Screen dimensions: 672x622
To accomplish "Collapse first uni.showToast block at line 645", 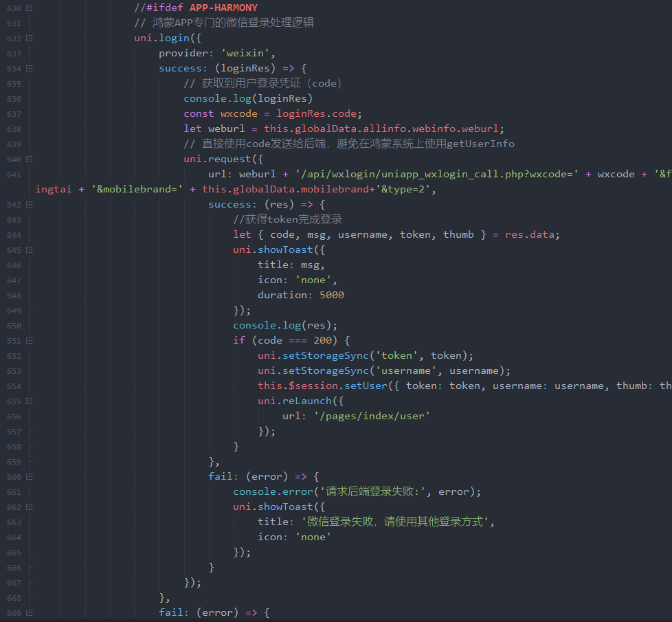I will [29, 250].
